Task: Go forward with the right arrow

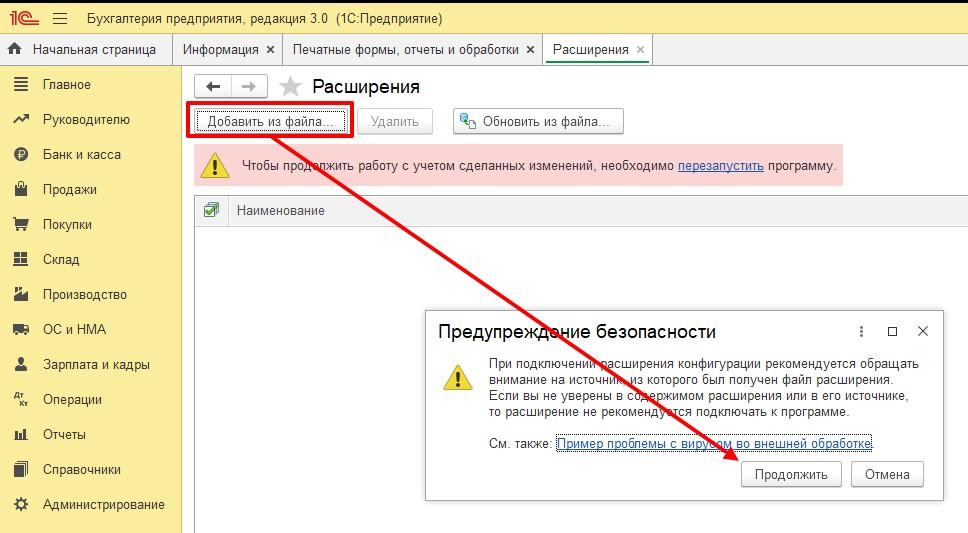Action: click(249, 86)
